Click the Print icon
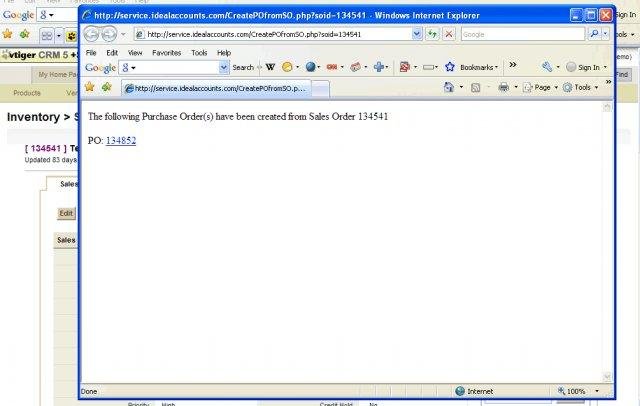This screenshot has width=640, height=406. (x=504, y=87)
